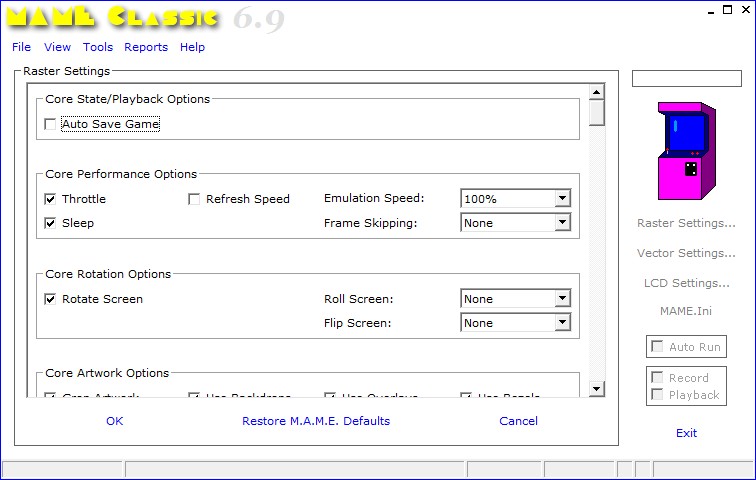Open the Roll Screen dropdown
Screen dimensions: 756x480
click(561, 299)
